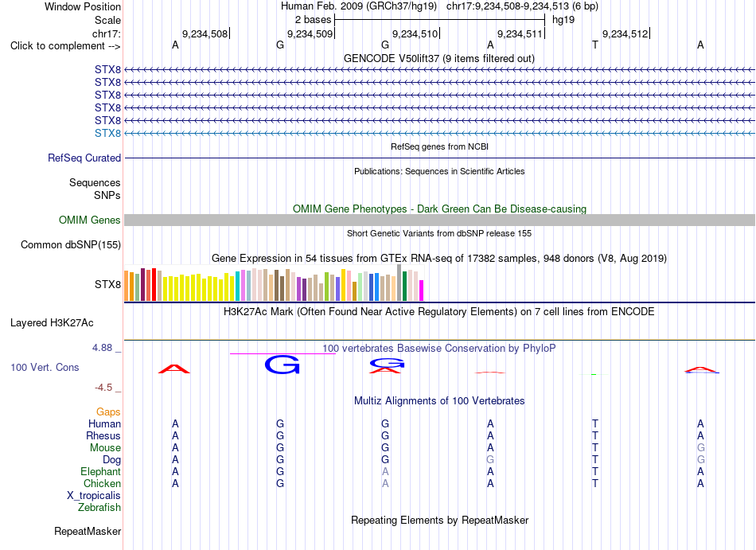The height and width of the screenshot is (550, 756).
Task: Click the faded A in Elephant row
Action: tap(384, 471)
